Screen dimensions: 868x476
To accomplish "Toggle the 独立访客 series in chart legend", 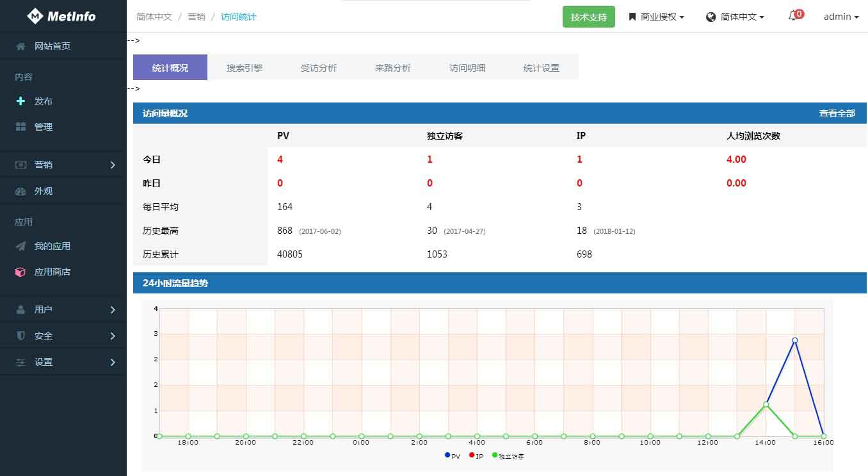I will click(x=508, y=456).
